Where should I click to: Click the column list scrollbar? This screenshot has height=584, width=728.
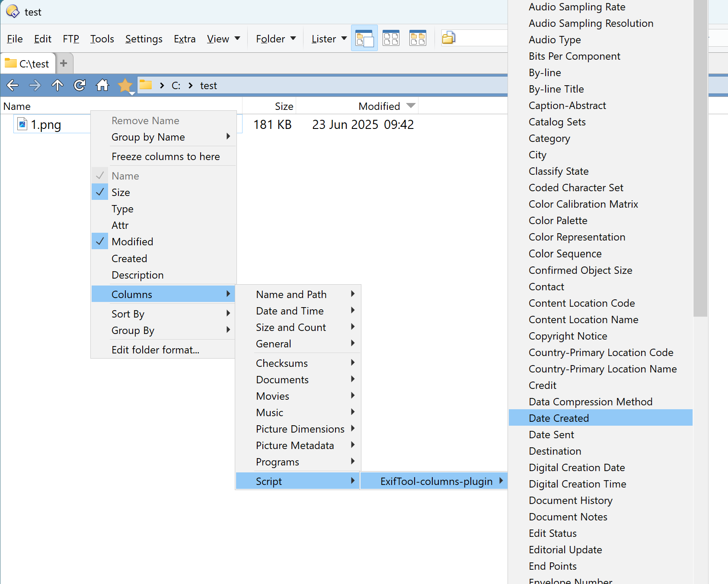(700, 173)
